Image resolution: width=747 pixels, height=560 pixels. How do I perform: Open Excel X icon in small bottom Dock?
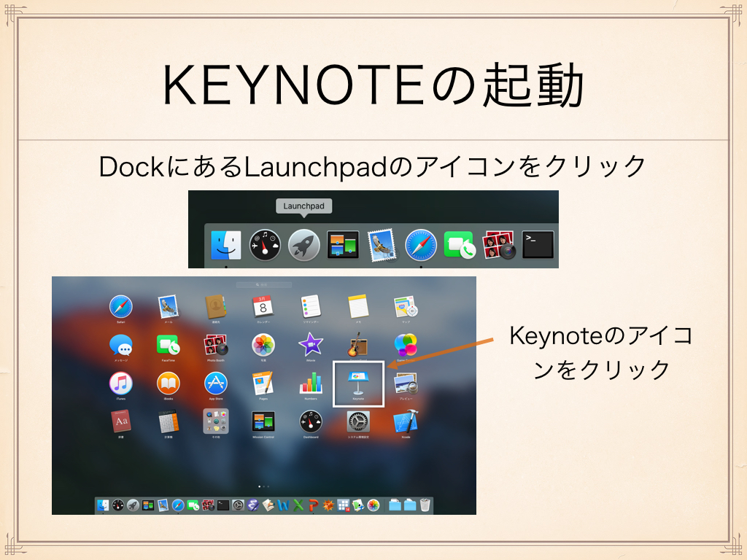coord(298,505)
